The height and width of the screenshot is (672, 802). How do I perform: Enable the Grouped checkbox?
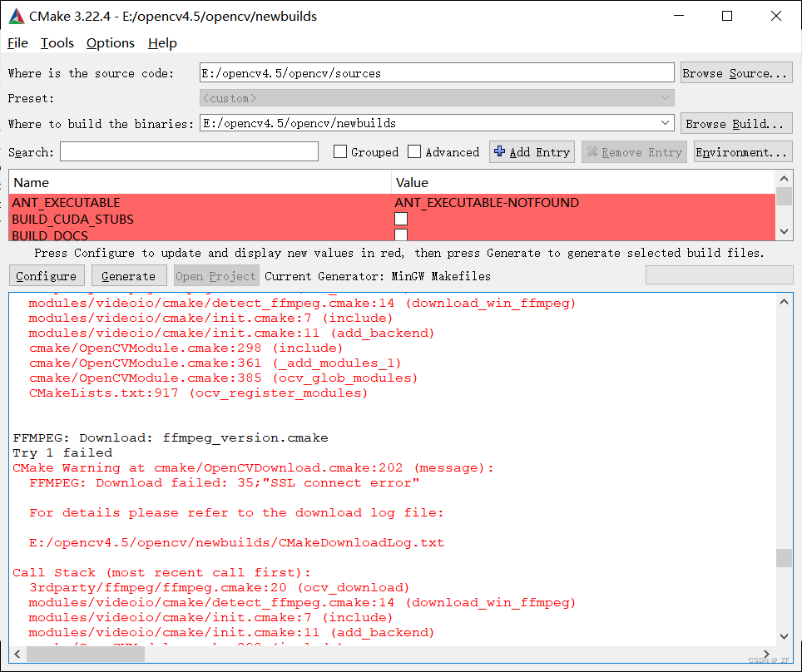pos(340,151)
